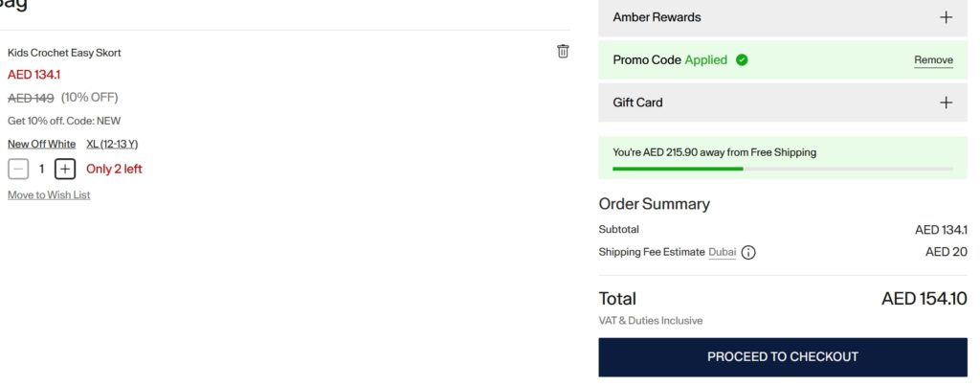Open shipping fee estimate info icon
Image resolution: width=980 pixels, height=387 pixels.
pos(748,253)
